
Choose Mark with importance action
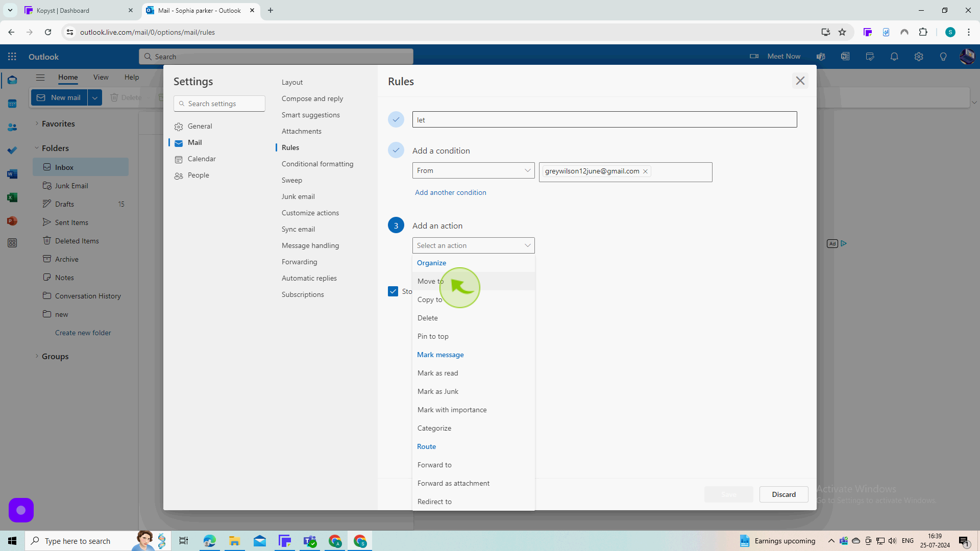click(473, 410)
